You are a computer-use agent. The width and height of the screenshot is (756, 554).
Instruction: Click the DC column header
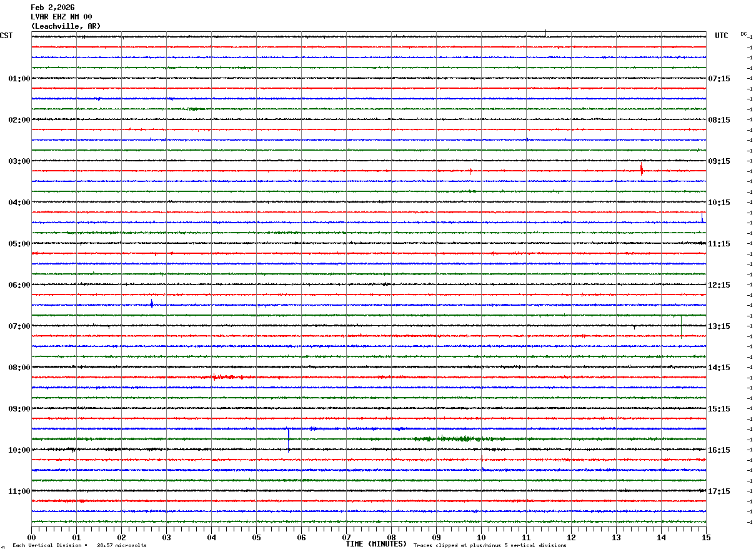point(744,34)
